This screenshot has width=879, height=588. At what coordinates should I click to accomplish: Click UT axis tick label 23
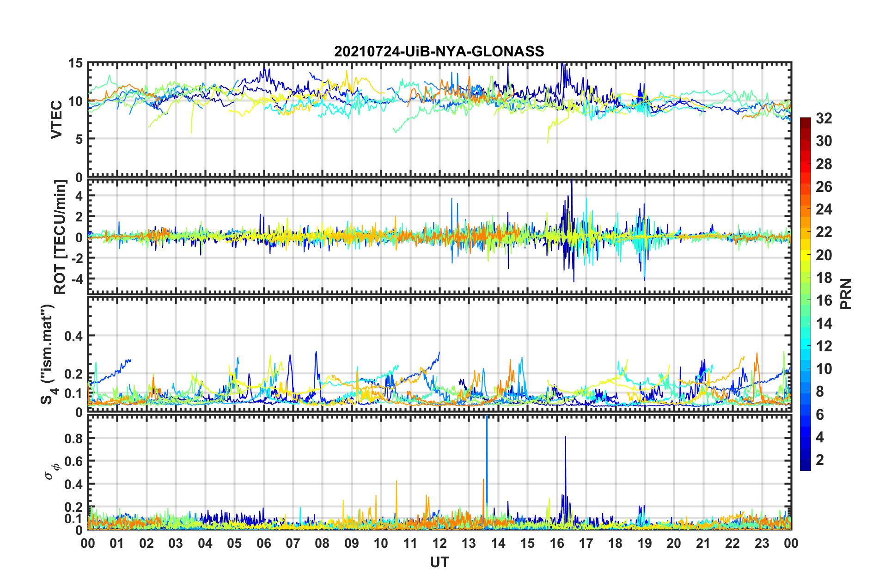pyautogui.click(x=762, y=543)
